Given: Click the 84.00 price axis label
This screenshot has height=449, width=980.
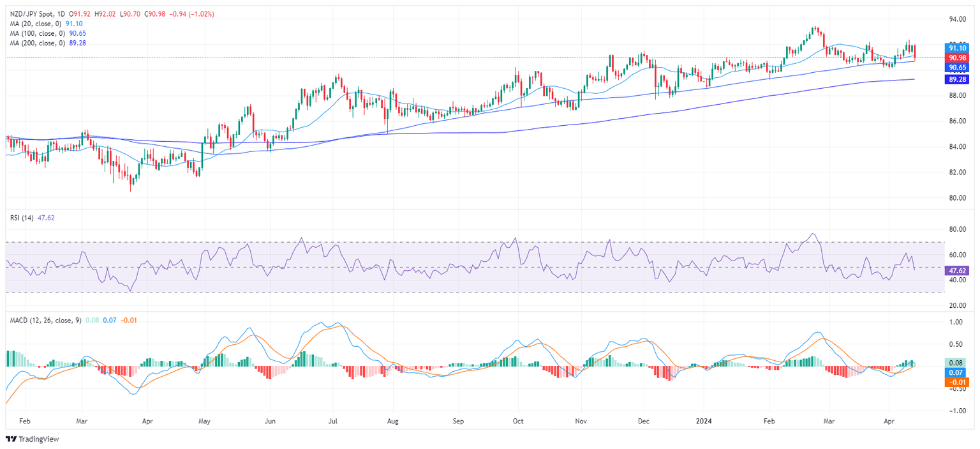Looking at the screenshot, I should tap(956, 147).
